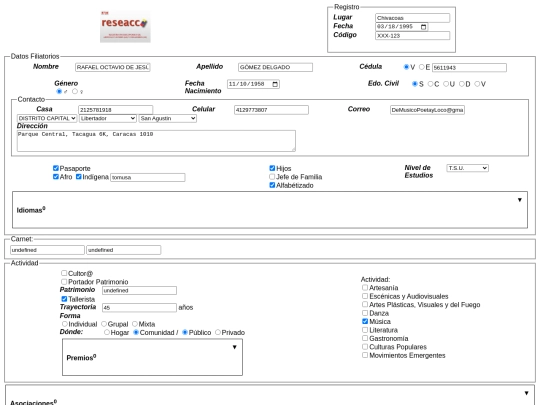Check the Literatura activity
The image size is (540, 405).
click(365, 330)
